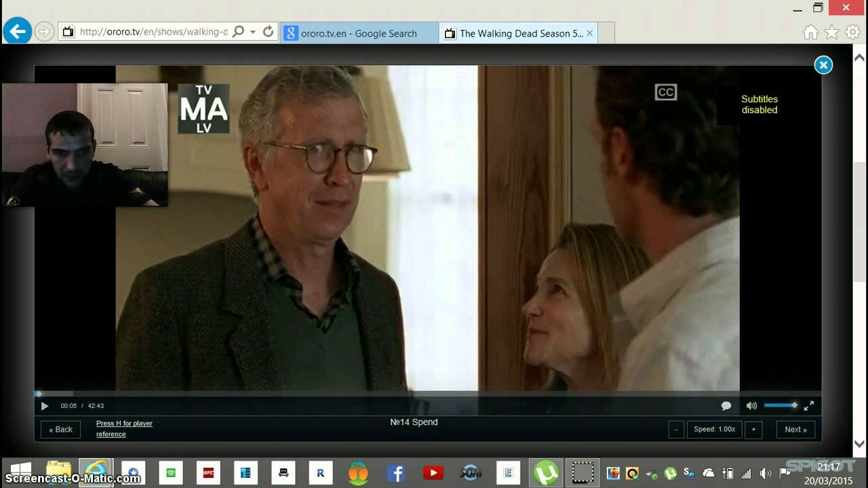
Task: Click the refresh icon in address bar
Action: pos(268,32)
